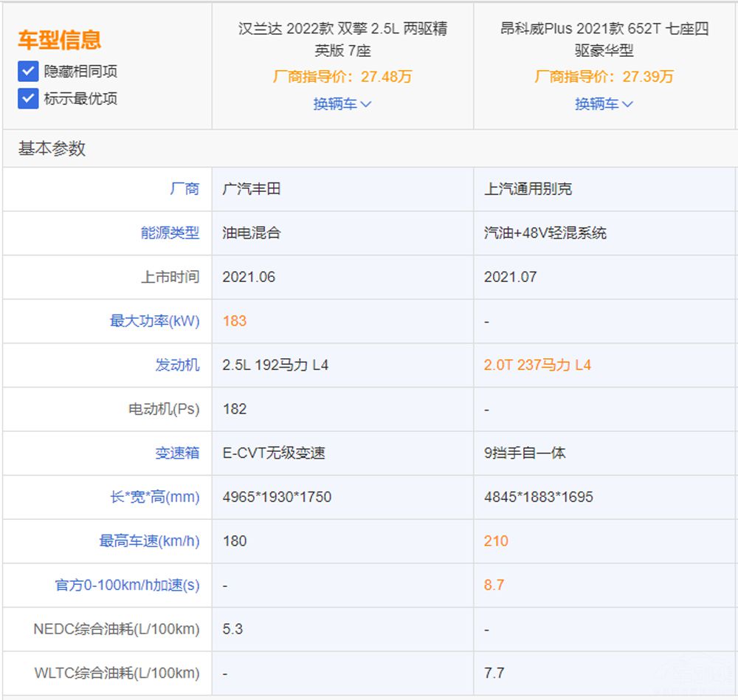Click the highlighted 183 max power value
The width and height of the screenshot is (738, 700).
[x=235, y=320]
